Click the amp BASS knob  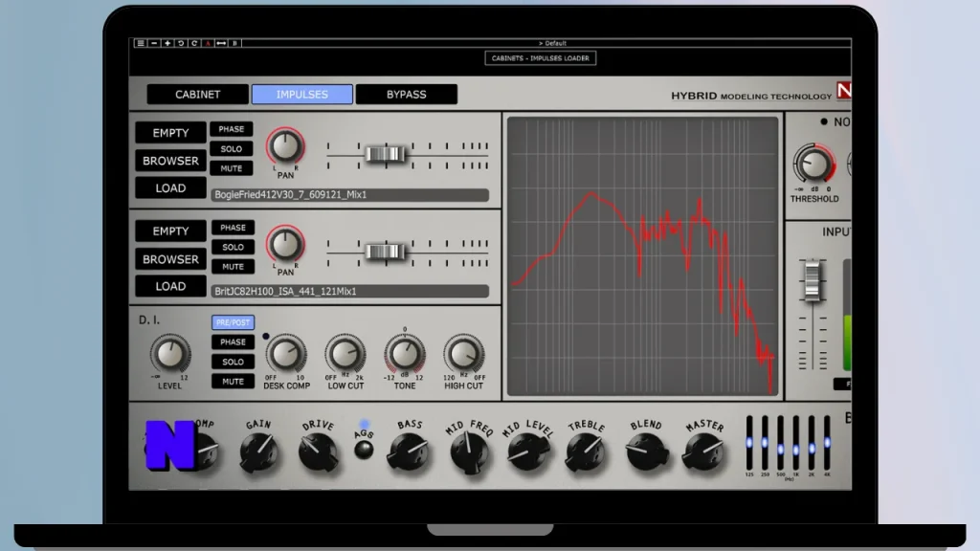tap(409, 452)
